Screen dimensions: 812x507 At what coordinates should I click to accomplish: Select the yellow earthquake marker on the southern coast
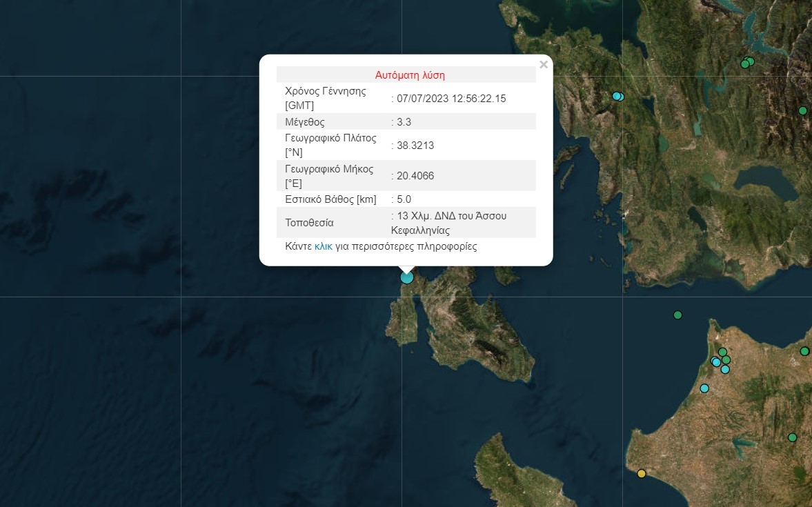[642, 473]
